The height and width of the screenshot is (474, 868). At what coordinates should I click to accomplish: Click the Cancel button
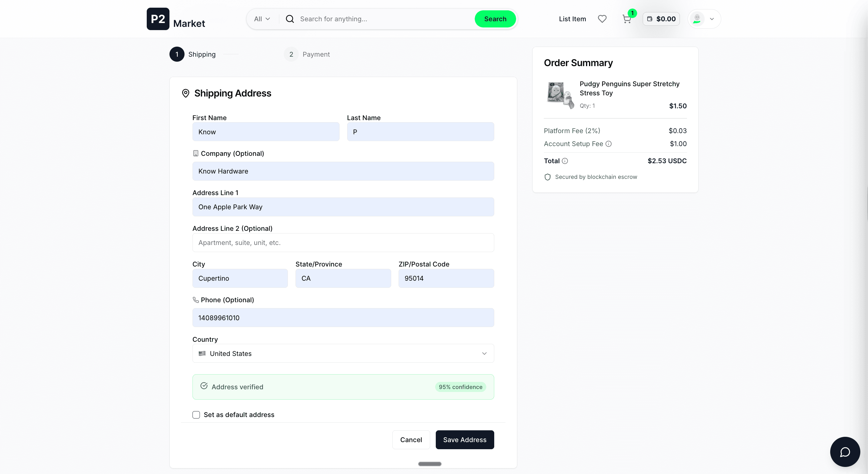pos(411,440)
